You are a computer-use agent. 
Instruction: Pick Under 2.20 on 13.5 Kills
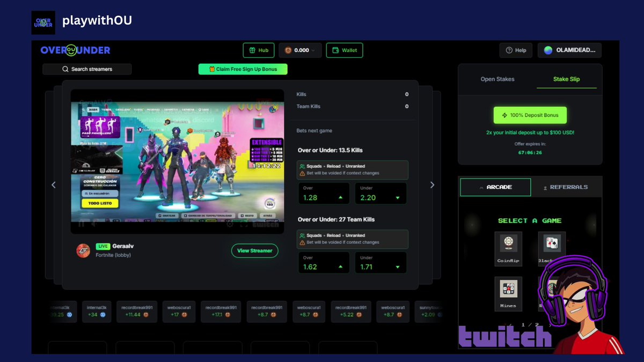tap(380, 193)
